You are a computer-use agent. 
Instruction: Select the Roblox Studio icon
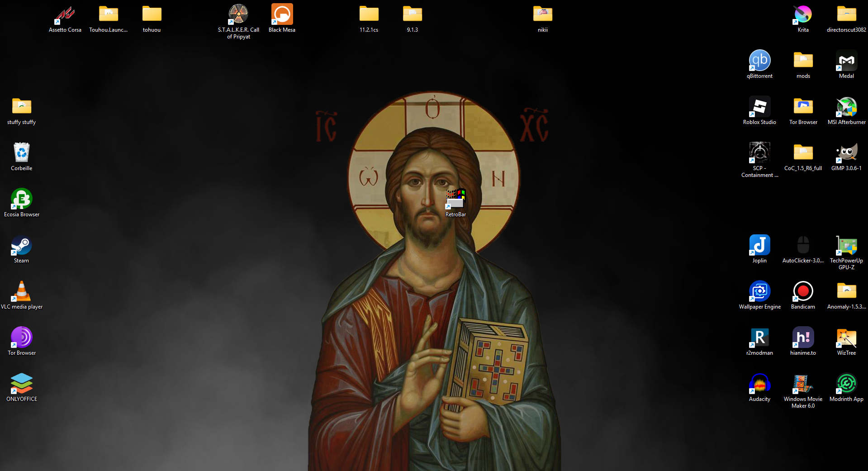[759, 107]
